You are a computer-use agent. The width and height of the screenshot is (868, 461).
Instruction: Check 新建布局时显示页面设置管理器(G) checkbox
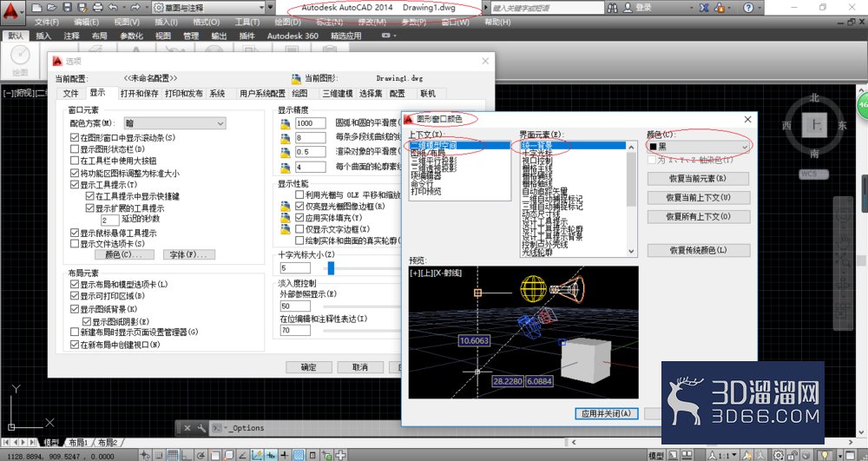click(x=75, y=332)
